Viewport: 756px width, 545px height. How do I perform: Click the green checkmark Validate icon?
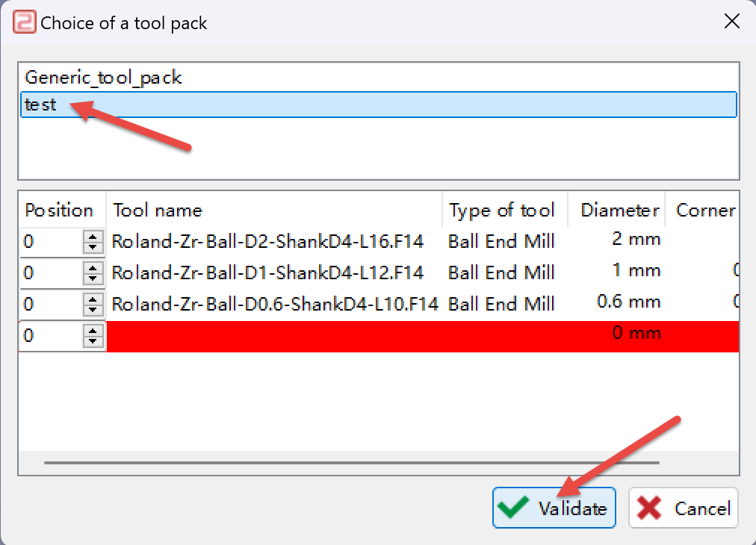pyautogui.click(x=512, y=508)
